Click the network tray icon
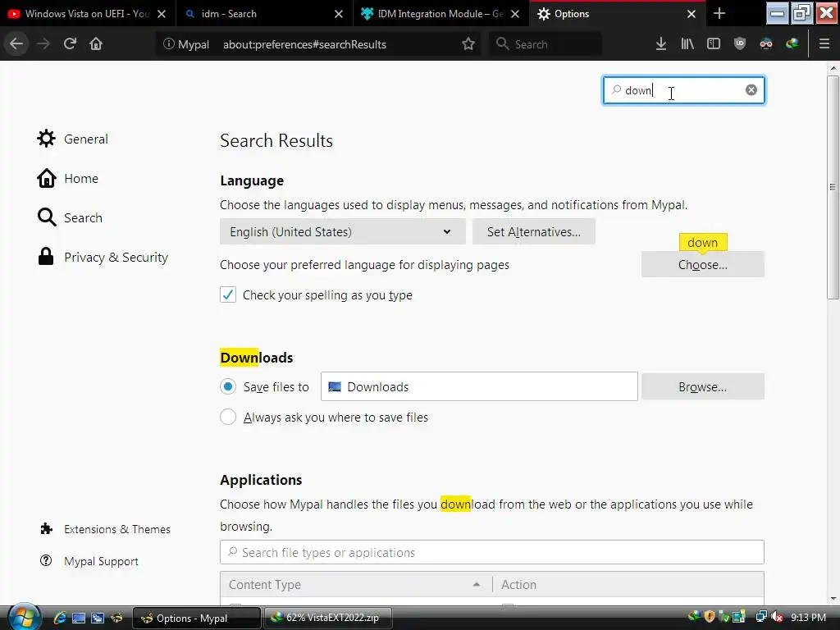The image size is (840, 630). click(x=761, y=617)
